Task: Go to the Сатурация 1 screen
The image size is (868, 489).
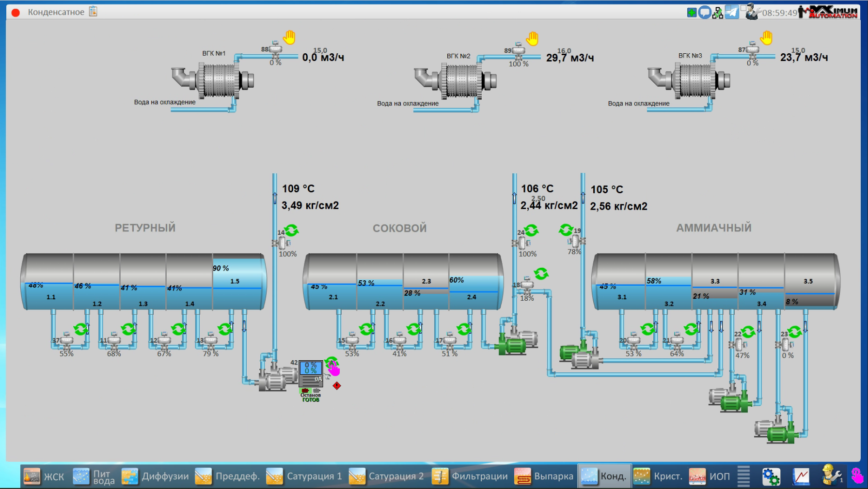Action: click(x=304, y=476)
